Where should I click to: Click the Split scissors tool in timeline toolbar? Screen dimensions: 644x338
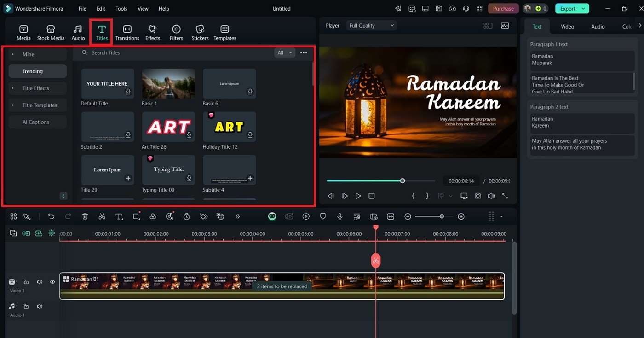point(102,216)
